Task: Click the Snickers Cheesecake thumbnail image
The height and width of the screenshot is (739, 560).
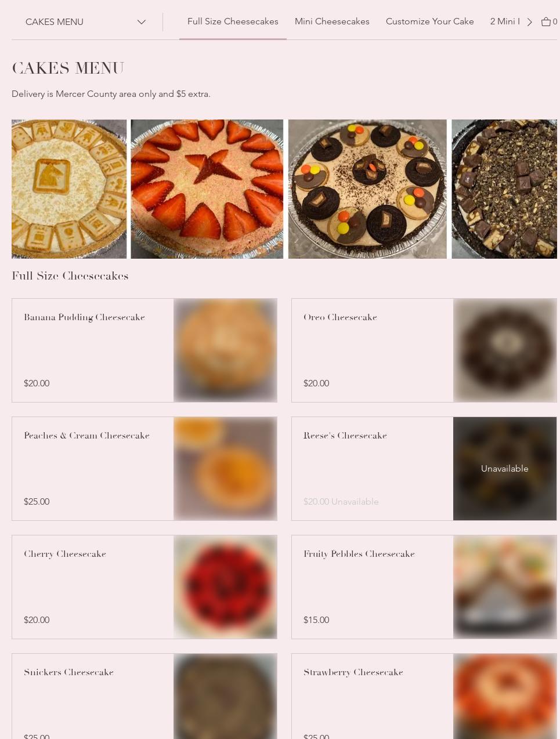Action: [x=225, y=696]
